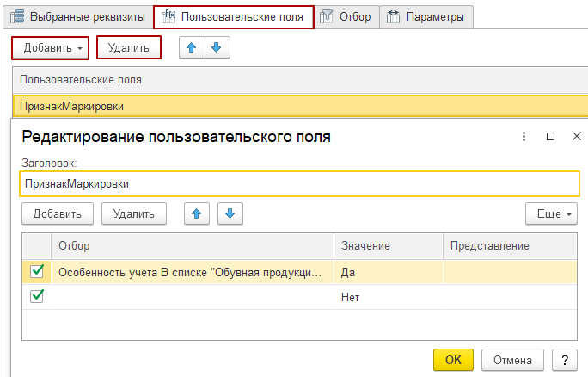Switch to the Выбранные реквизиты tab

click(x=77, y=17)
